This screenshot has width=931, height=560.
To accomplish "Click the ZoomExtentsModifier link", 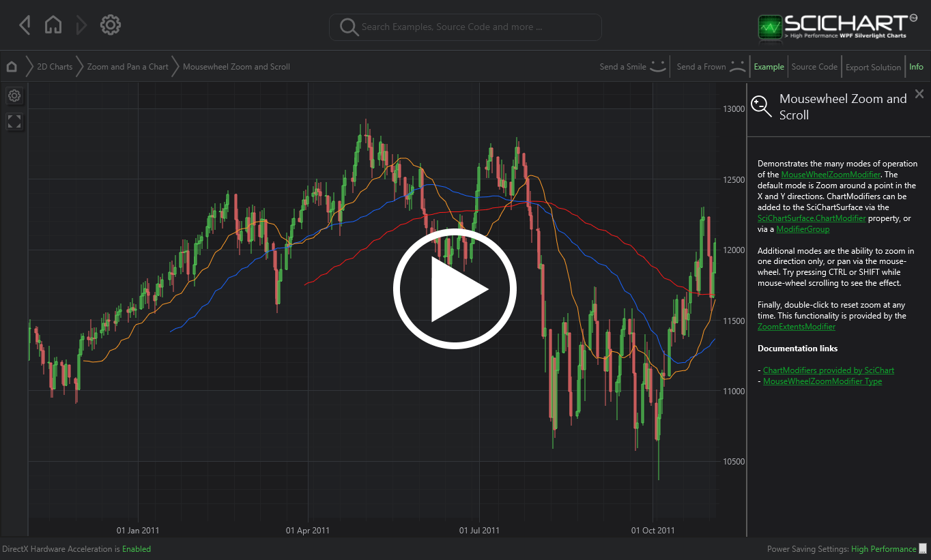I will coord(796,327).
